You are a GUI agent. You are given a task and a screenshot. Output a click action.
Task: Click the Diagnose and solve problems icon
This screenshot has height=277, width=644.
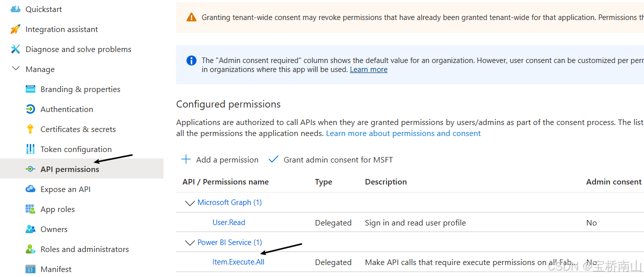click(15, 49)
